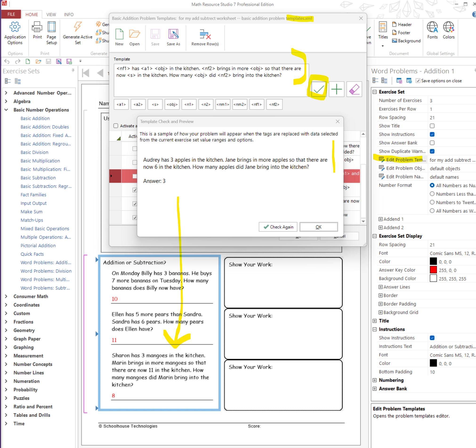Select the Numbers to Twenty radio option
The image size is (476, 448).
[x=432, y=202]
